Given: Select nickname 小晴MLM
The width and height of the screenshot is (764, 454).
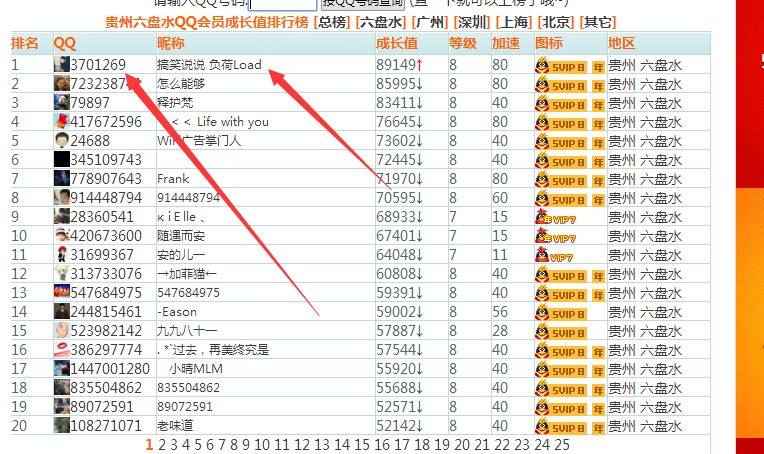Looking at the screenshot, I should 195,368.
